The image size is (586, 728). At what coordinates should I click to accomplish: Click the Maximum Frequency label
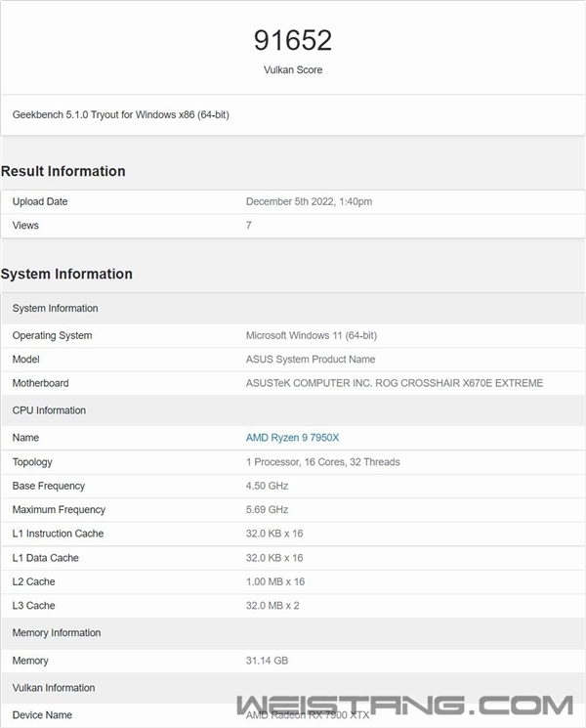coord(59,510)
